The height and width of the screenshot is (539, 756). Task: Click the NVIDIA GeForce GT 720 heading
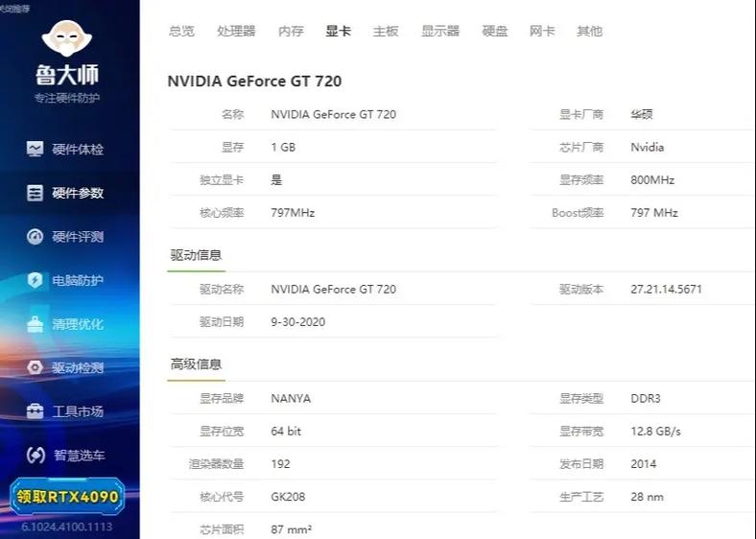pos(254,81)
